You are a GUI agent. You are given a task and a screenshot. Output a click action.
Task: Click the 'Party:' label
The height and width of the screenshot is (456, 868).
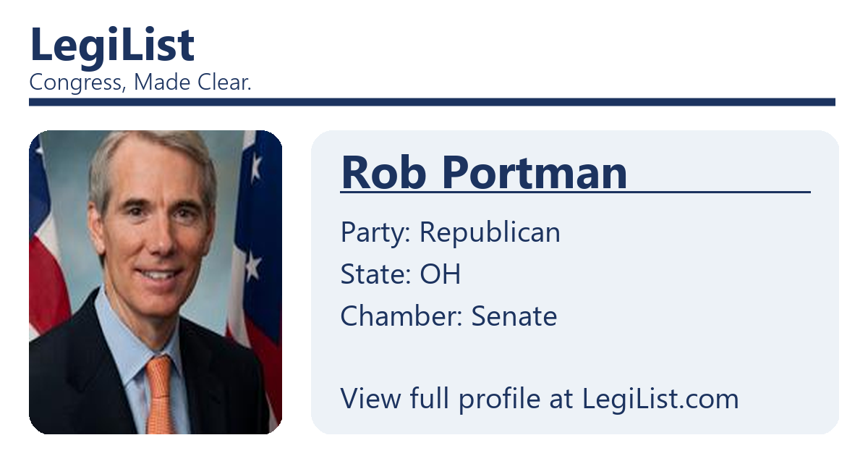(x=375, y=232)
